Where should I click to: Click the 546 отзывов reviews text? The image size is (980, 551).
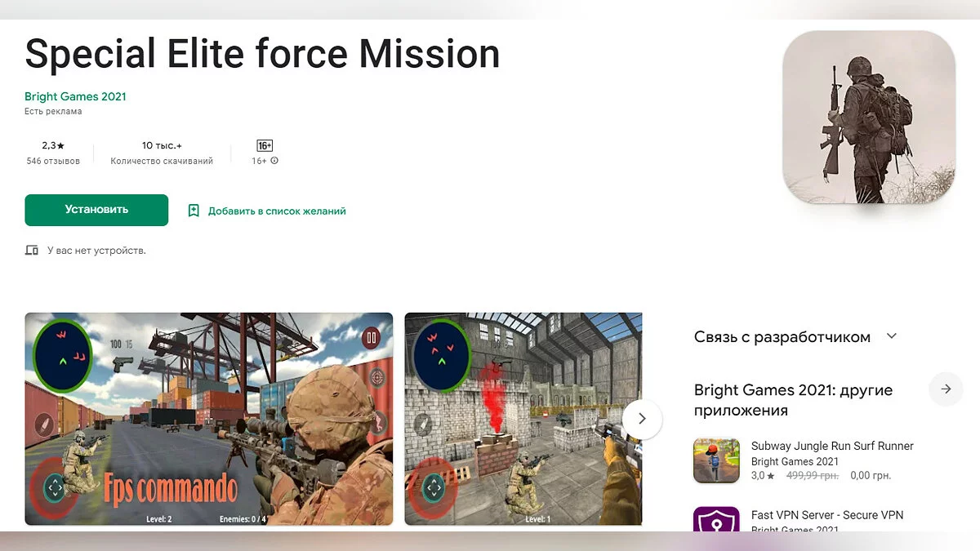pyautogui.click(x=53, y=161)
